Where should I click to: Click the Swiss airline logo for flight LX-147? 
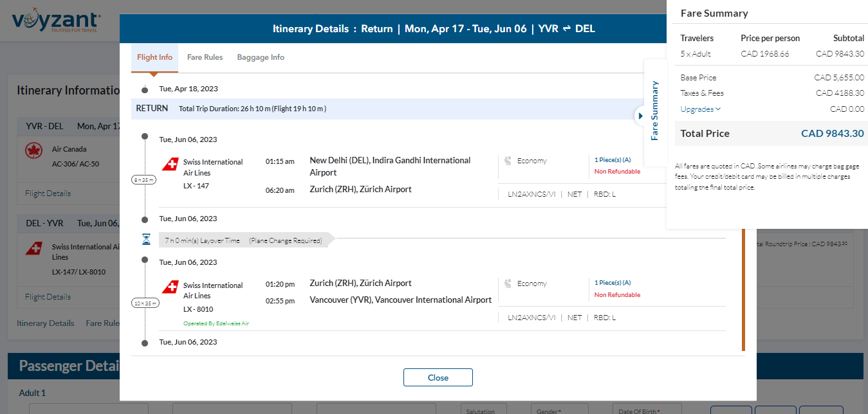click(x=170, y=165)
